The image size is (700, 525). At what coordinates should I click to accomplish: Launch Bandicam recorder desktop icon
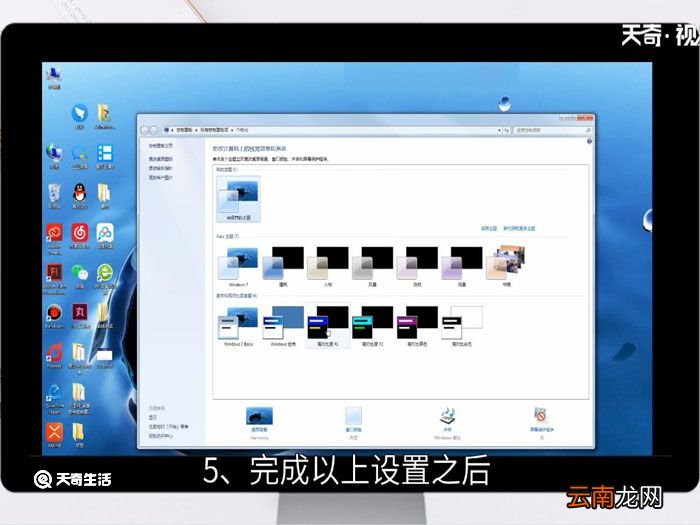(x=54, y=316)
